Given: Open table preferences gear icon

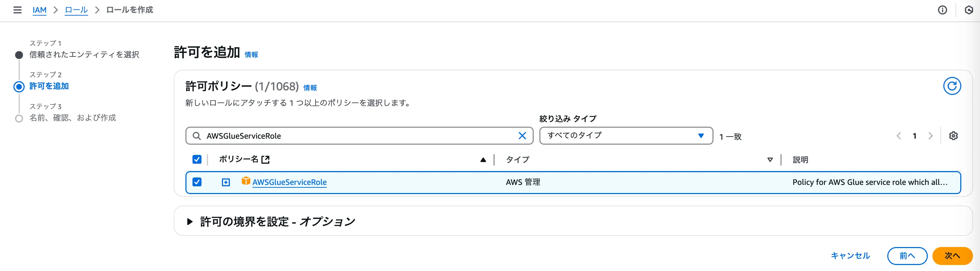Looking at the screenshot, I should (953, 136).
